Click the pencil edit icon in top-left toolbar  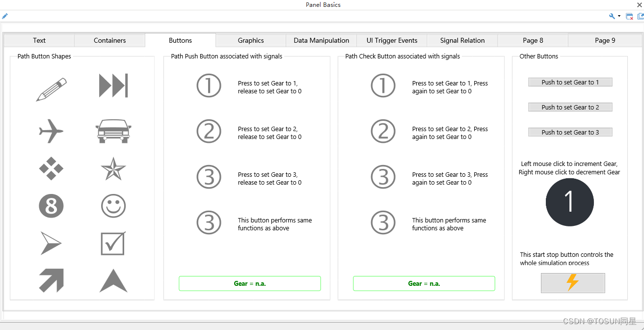[5, 16]
